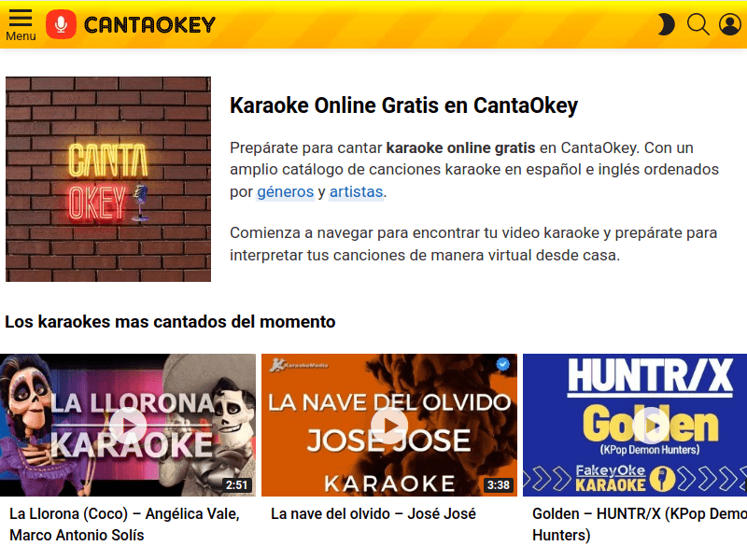Image resolution: width=747 pixels, height=560 pixels.
Task: Open the hamburger Menu navigation
Action: click(20, 21)
